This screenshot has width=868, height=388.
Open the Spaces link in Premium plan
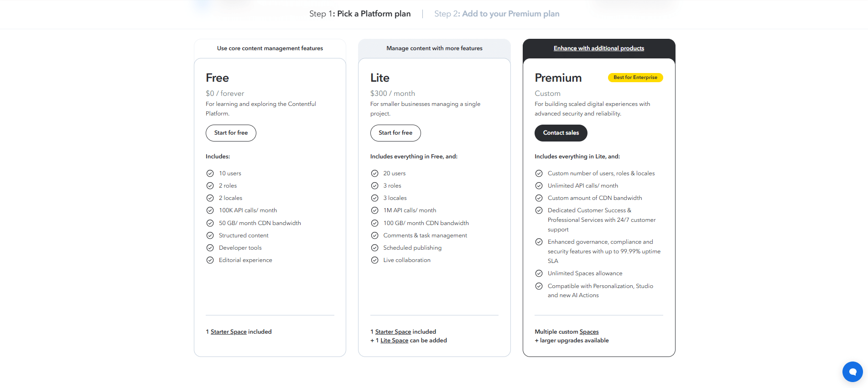coord(589,332)
